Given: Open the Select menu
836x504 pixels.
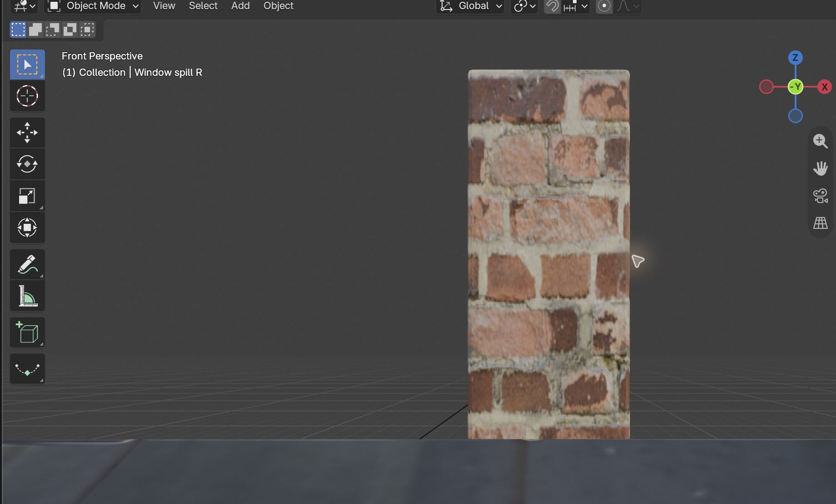Looking at the screenshot, I should 203,6.
